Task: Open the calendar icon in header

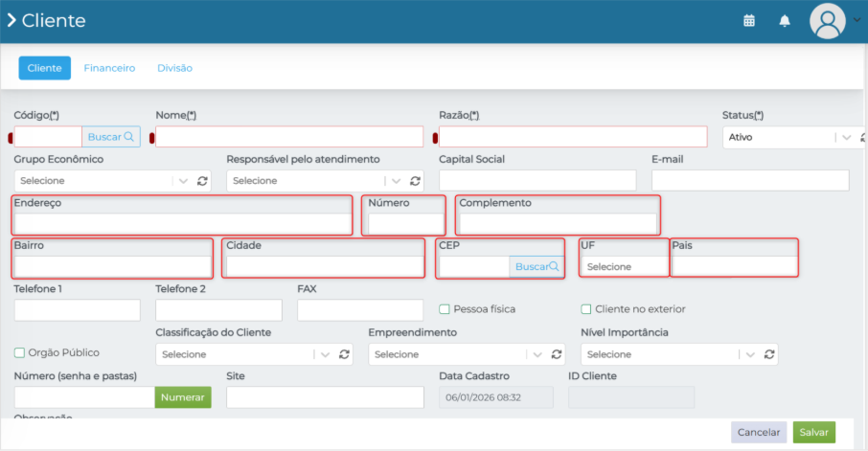Action: click(749, 20)
